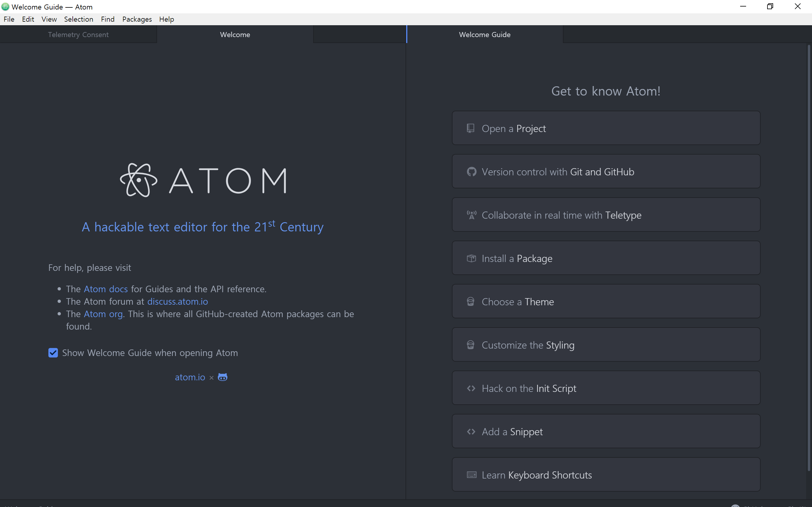812x507 pixels.
Task: Follow the Atom org link
Action: pyautogui.click(x=103, y=314)
